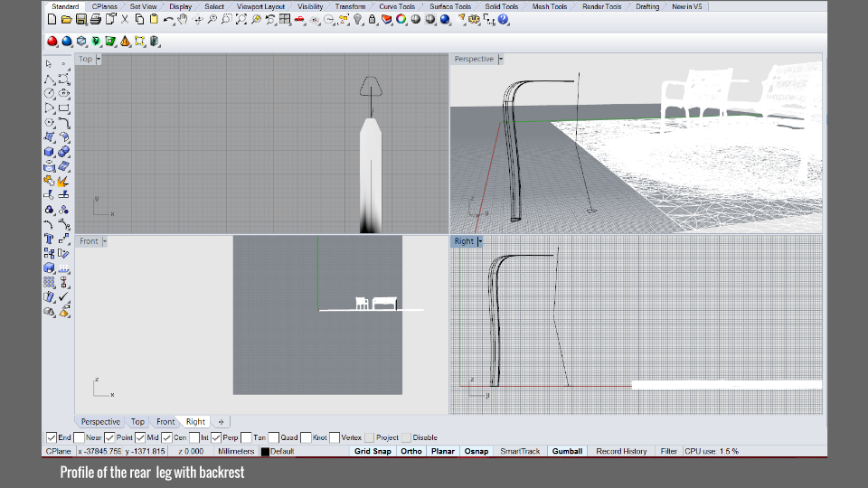
Task: Open the Perspective viewport dropdown arrow
Action: pyautogui.click(x=501, y=59)
